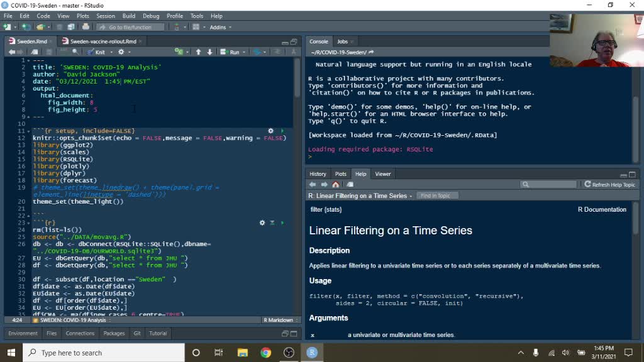
Task: Open the workspace panes layout icon
Action: (x=196, y=27)
